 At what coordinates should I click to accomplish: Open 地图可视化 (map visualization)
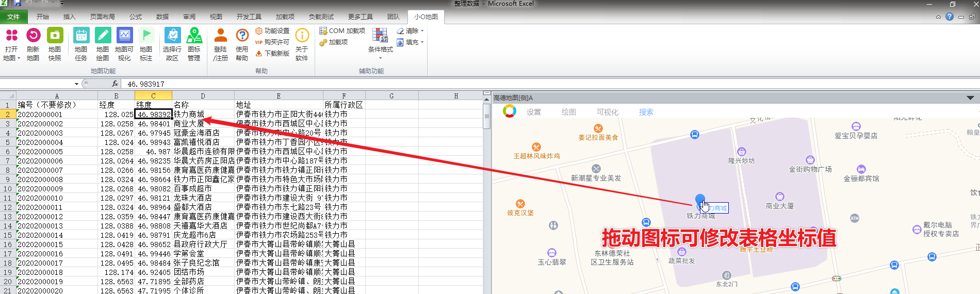tap(124, 35)
